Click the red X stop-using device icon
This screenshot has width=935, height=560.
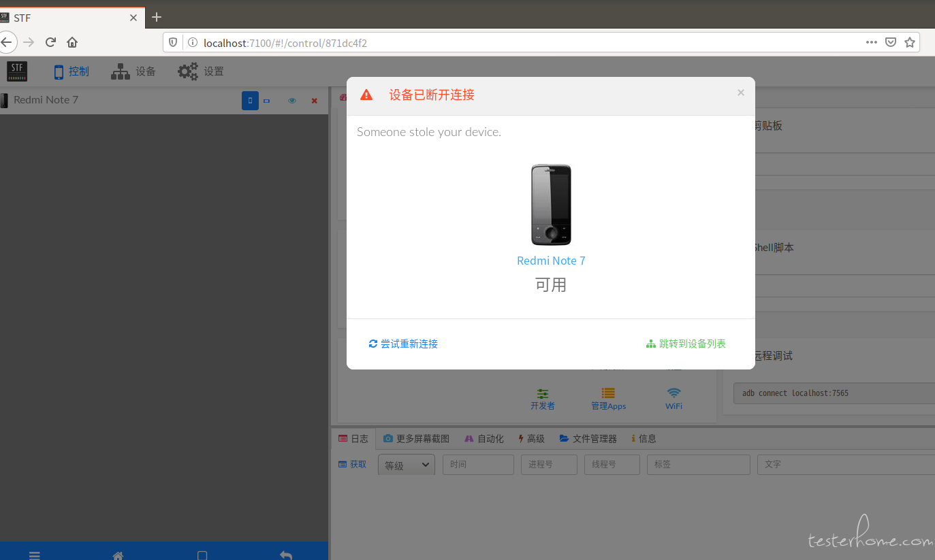pos(315,101)
